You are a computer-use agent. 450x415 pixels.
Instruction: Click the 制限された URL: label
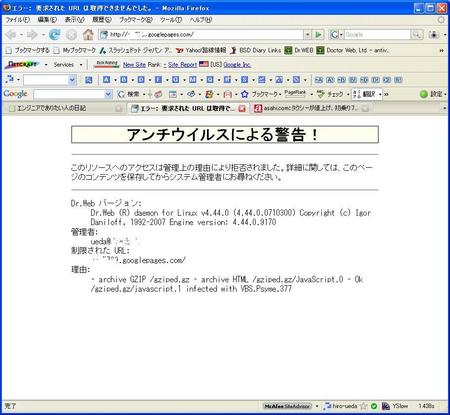coord(100,251)
